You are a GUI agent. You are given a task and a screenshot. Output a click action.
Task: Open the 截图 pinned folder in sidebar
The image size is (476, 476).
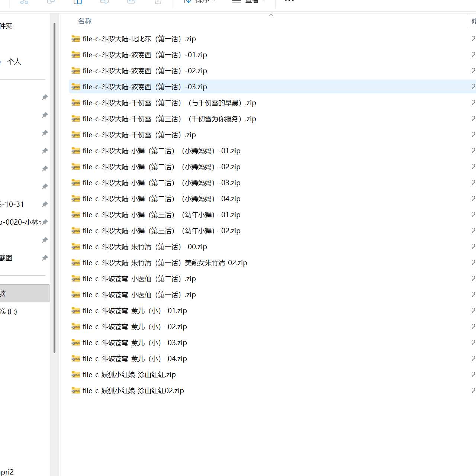click(6, 258)
